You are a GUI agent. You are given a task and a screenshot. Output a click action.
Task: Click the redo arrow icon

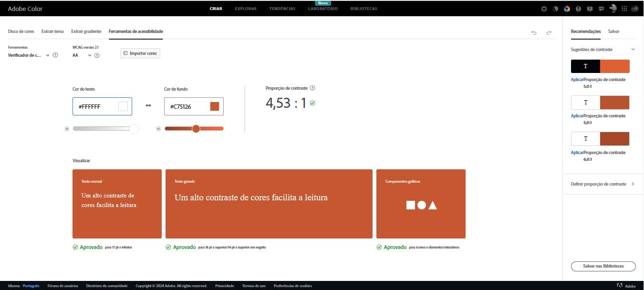coord(549,32)
